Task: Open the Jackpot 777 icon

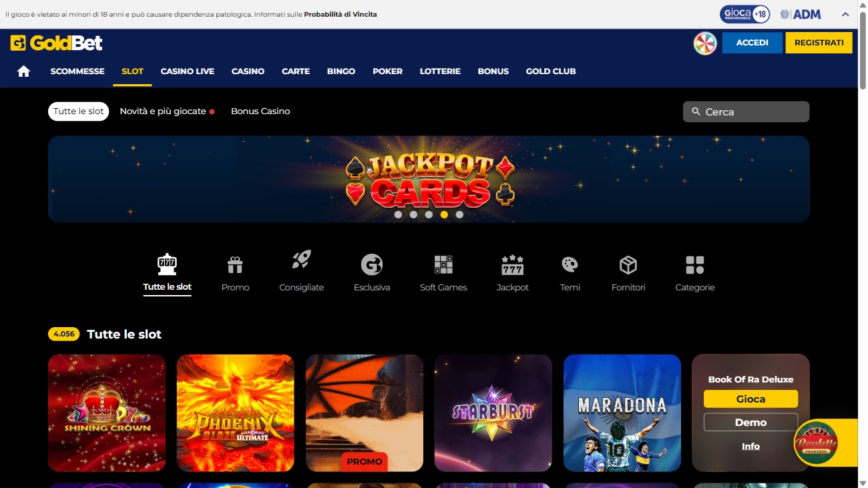Action: click(512, 265)
